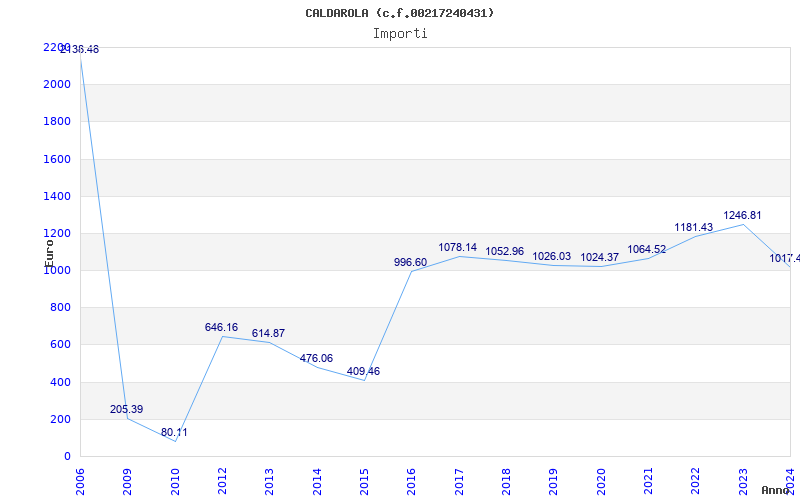Select the 1064.52 data label

pos(646,249)
